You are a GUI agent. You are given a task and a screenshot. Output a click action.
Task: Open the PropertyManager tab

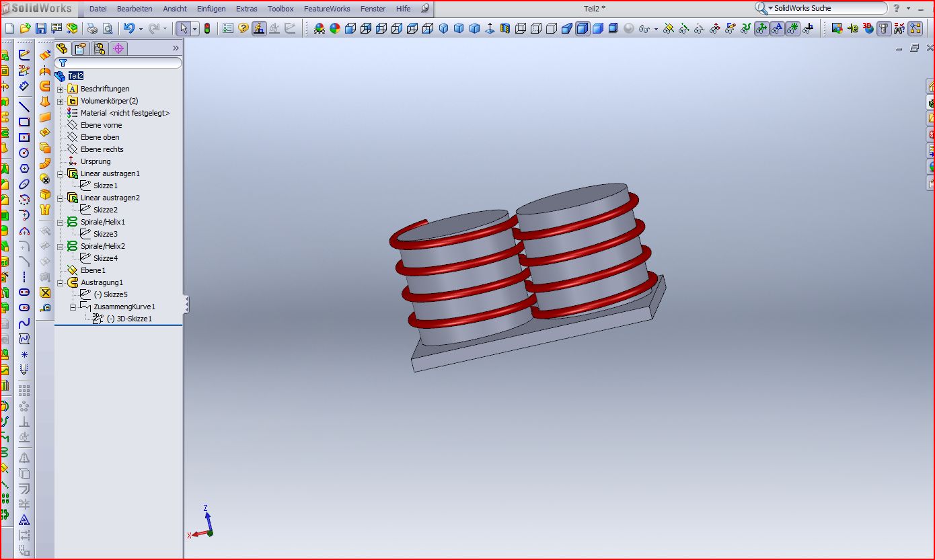click(81, 48)
